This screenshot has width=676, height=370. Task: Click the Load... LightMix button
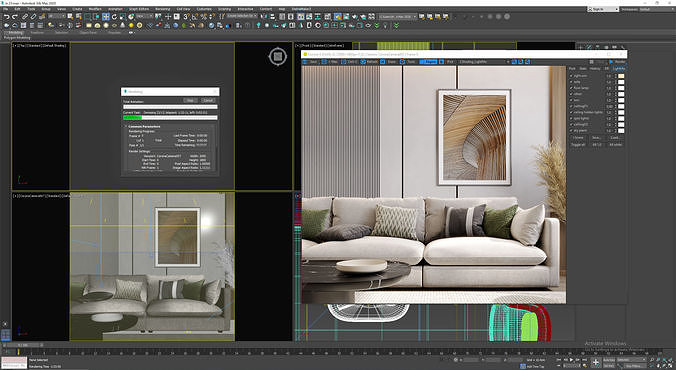tap(615, 138)
